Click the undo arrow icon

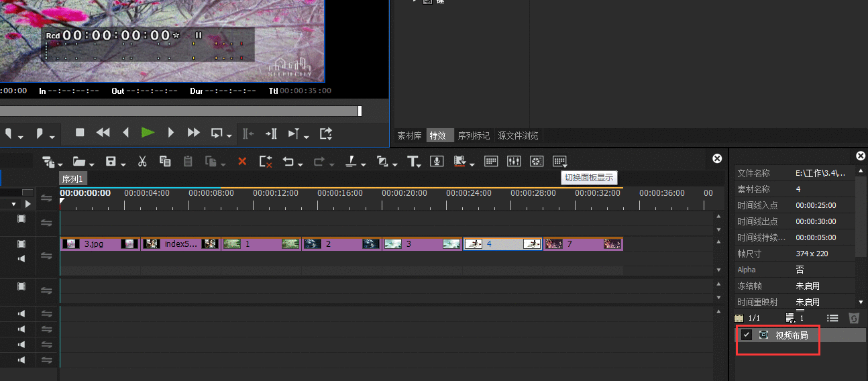[288, 161]
